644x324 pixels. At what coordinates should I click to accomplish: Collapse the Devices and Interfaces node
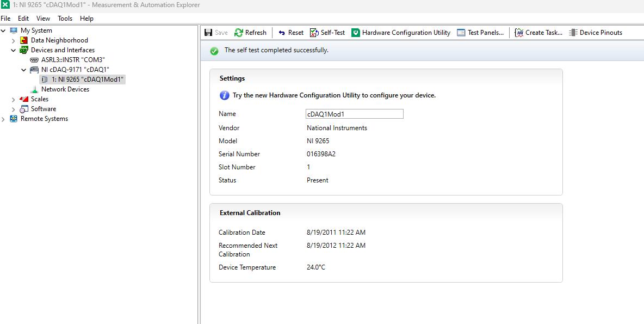pyautogui.click(x=14, y=50)
